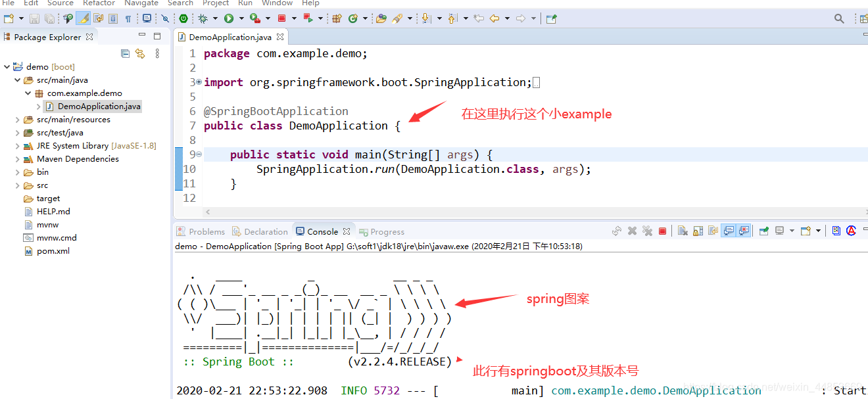Switch to the Declaration tab

point(260,231)
